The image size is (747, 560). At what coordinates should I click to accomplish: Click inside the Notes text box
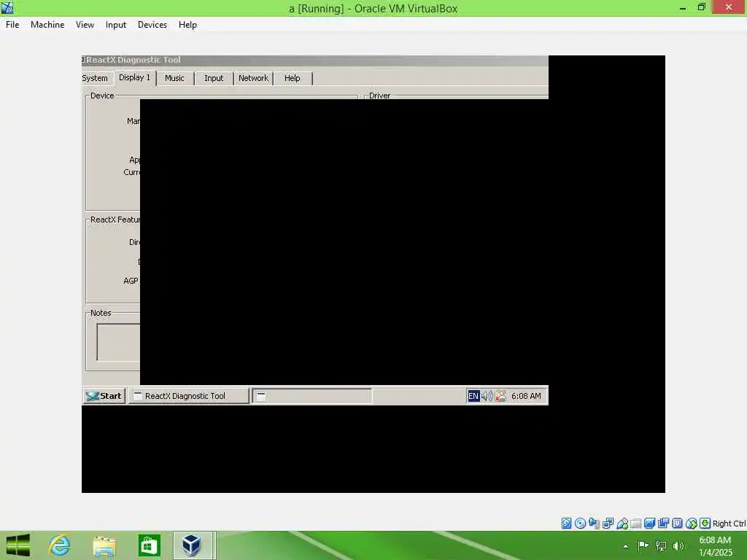(119, 343)
